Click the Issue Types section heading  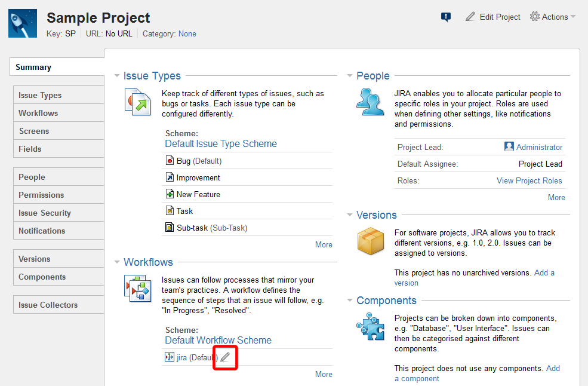pyautogui.click(x=152, y=76)
